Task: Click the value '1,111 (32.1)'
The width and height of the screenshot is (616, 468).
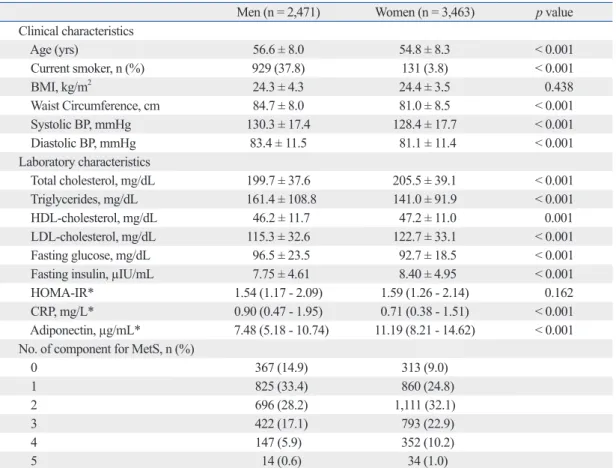Action: (425, 405)
